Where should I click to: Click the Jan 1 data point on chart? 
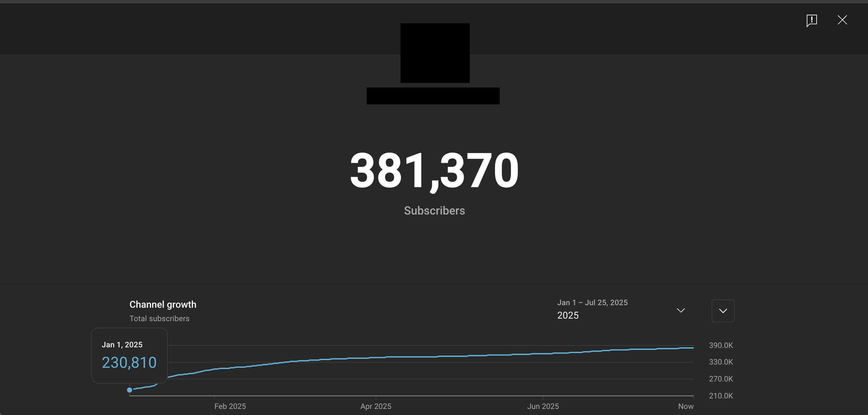click(129, 390)
